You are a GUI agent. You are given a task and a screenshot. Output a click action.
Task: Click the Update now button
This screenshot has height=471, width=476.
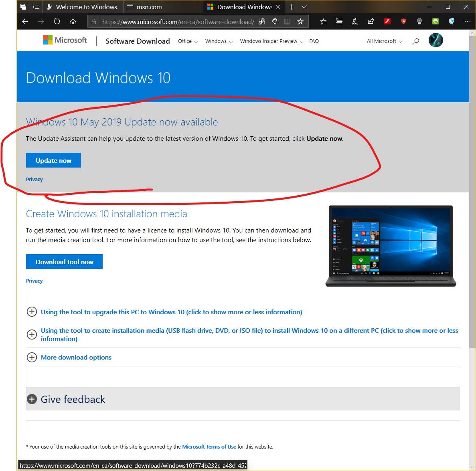click(53, 160)
